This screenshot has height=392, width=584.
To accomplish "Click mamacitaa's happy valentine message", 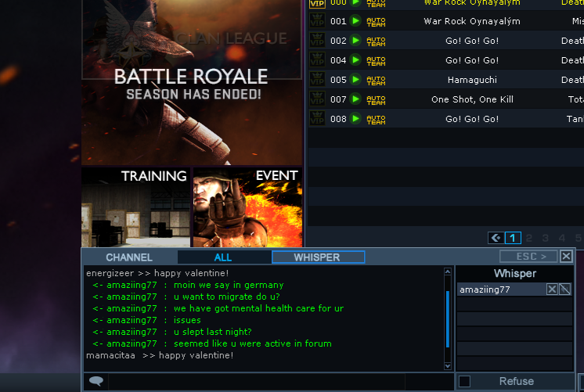I will pos(160,355).
